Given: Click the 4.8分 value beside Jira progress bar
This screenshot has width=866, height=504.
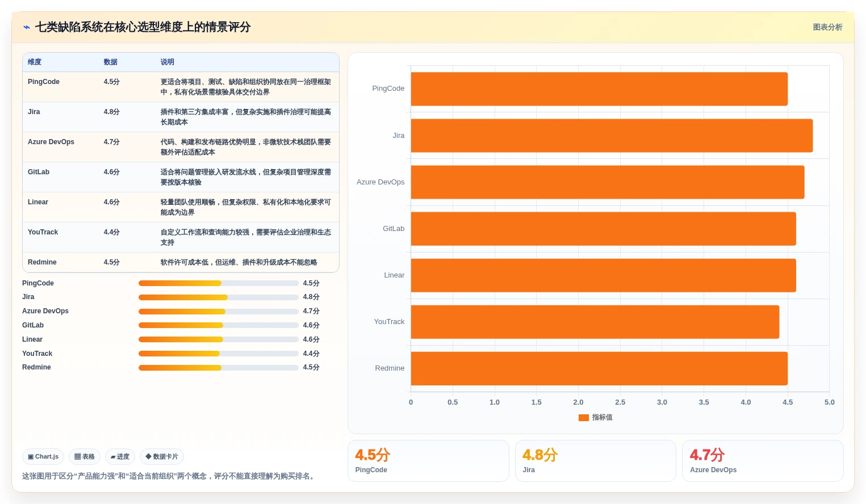Looking at the screenshot, I should click(x=311, y=297).
